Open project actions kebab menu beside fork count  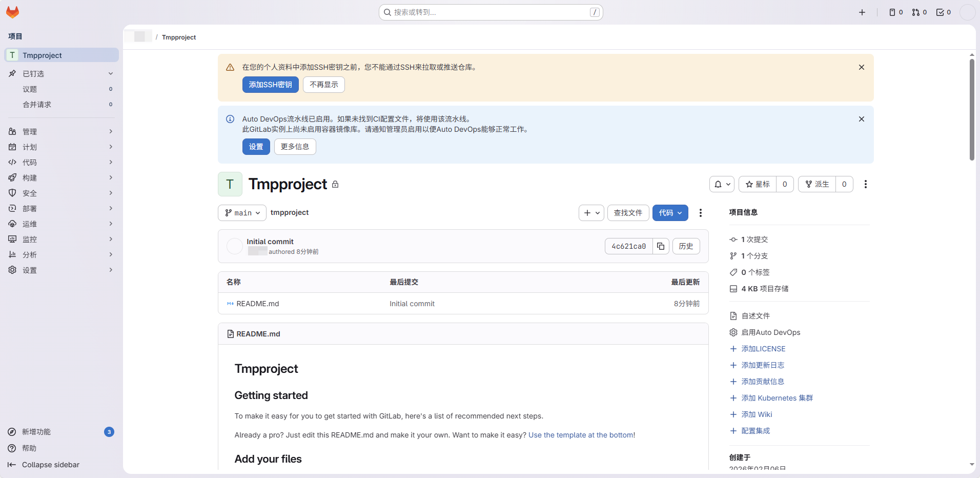[x=865, y=184]
